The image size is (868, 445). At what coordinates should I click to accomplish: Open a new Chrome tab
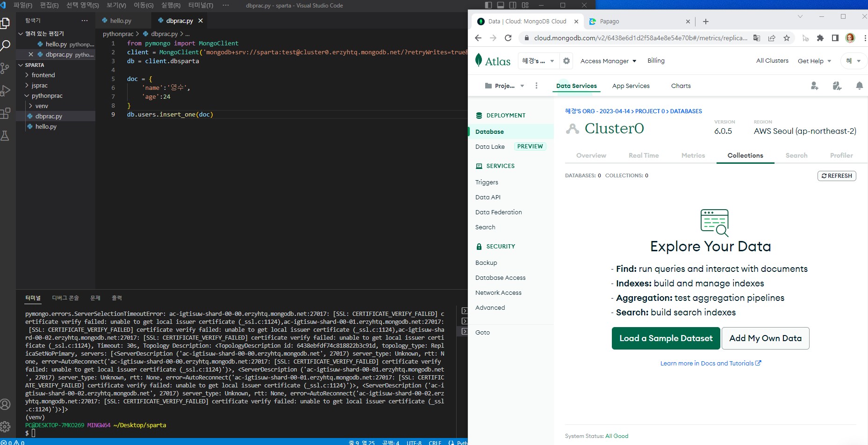(x=706, y=22)
